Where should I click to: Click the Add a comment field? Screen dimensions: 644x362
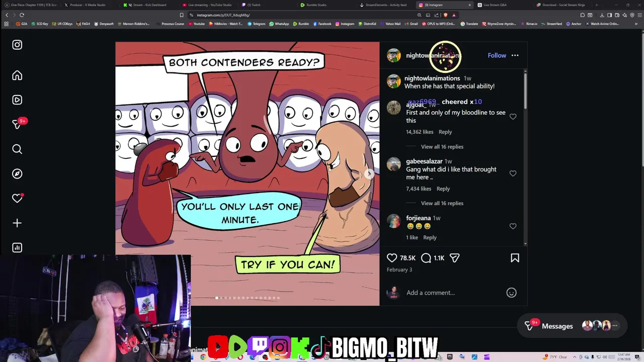[453, 293]
